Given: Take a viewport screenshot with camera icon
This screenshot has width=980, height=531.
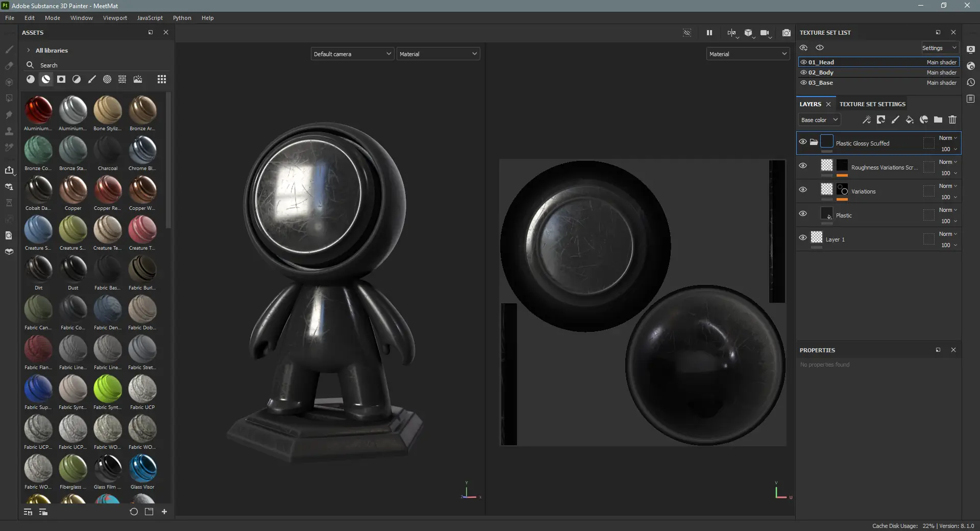Looking at the screenshot, I should pos(787,33).
